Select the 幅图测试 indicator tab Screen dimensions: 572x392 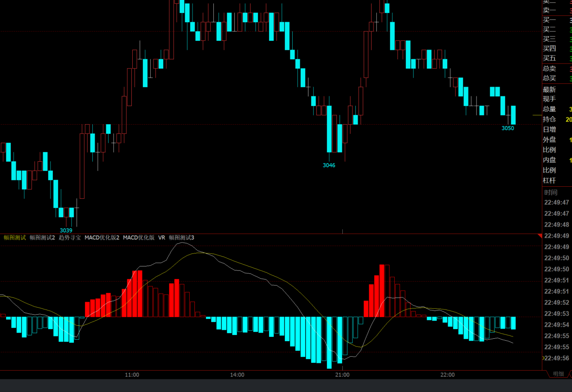pos(15,238)
